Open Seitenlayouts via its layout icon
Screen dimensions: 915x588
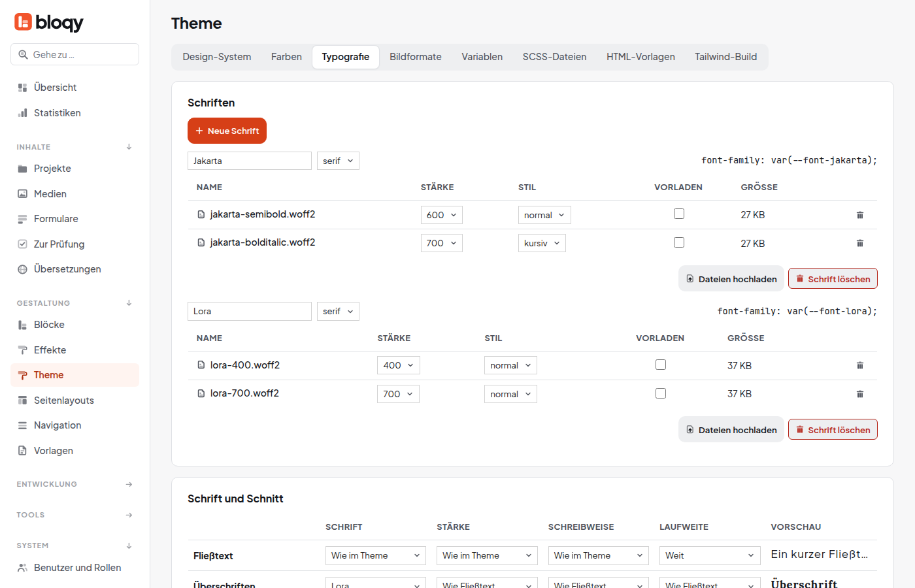click(22, 400)
